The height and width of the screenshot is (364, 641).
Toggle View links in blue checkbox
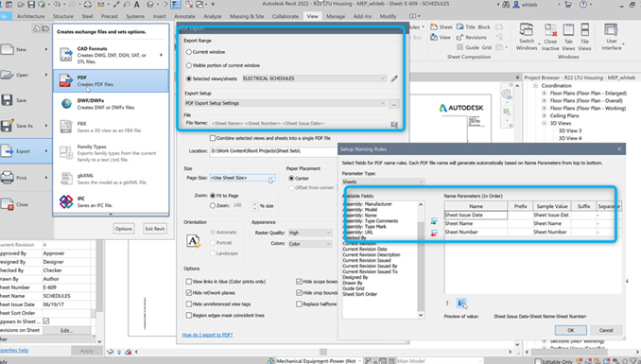tap(189, 282)
